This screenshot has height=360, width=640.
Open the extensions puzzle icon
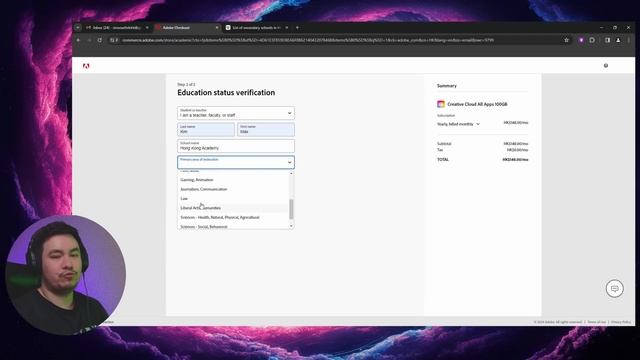point(592,40)
